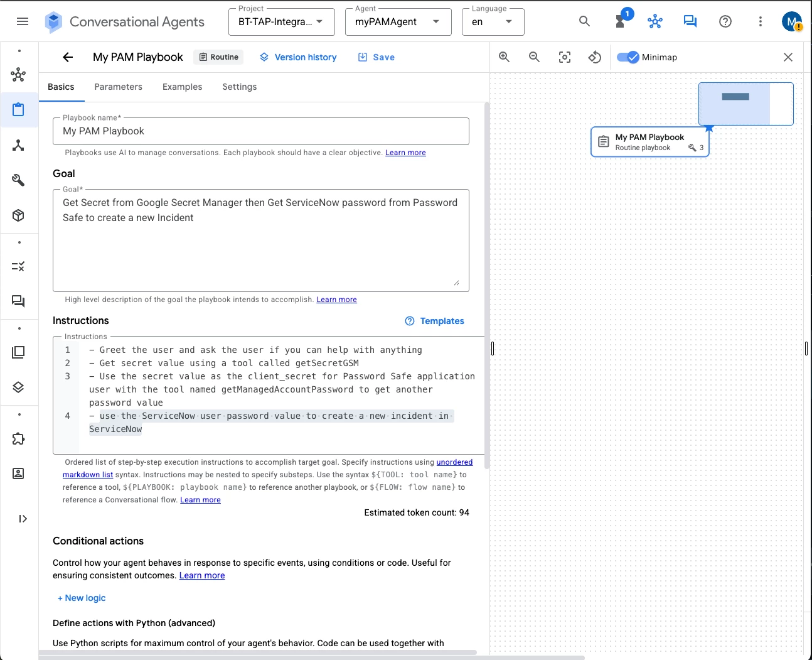Close the canvas panel
The image size is (812, 660).
(788, 57)
